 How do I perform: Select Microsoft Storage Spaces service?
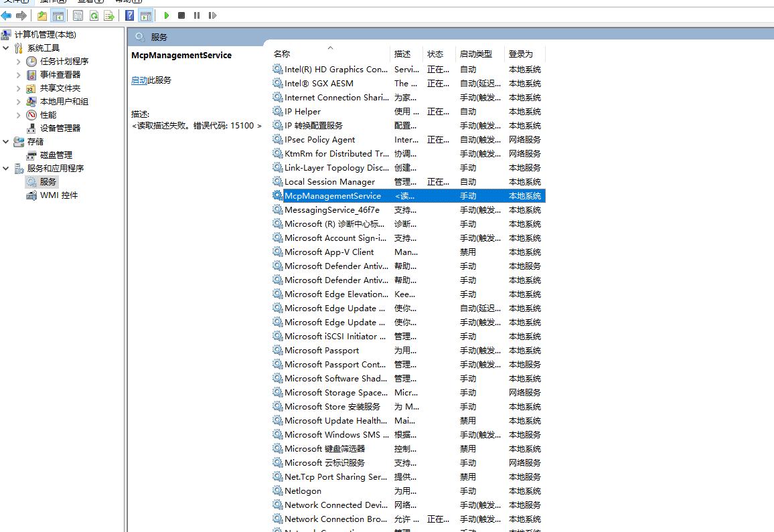(x=408, y=393)
